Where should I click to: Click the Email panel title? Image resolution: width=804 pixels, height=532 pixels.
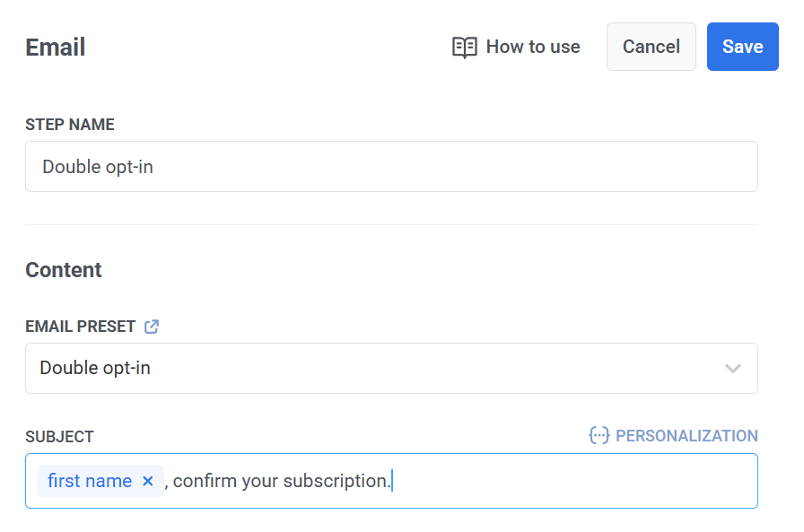[56, 48]
